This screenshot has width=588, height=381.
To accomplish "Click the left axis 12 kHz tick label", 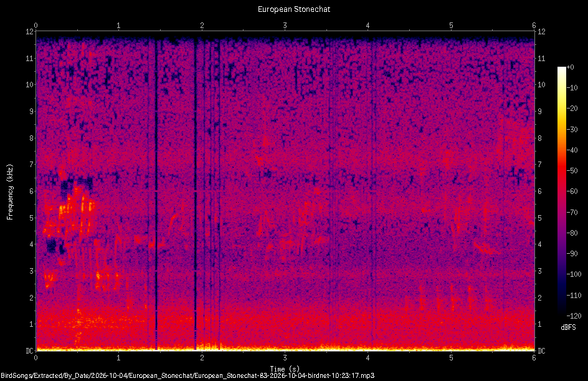I will [30, 32].
